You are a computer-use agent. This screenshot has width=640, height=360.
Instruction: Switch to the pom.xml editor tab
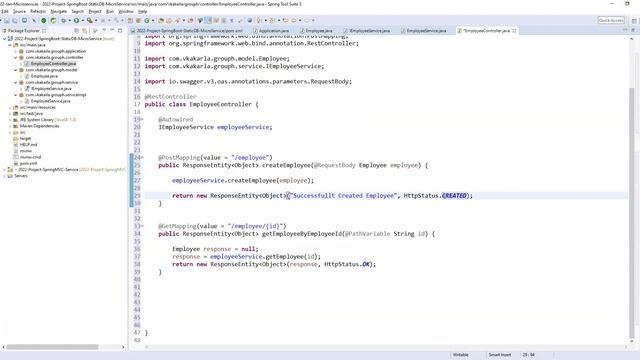click(x=187, y=31)
